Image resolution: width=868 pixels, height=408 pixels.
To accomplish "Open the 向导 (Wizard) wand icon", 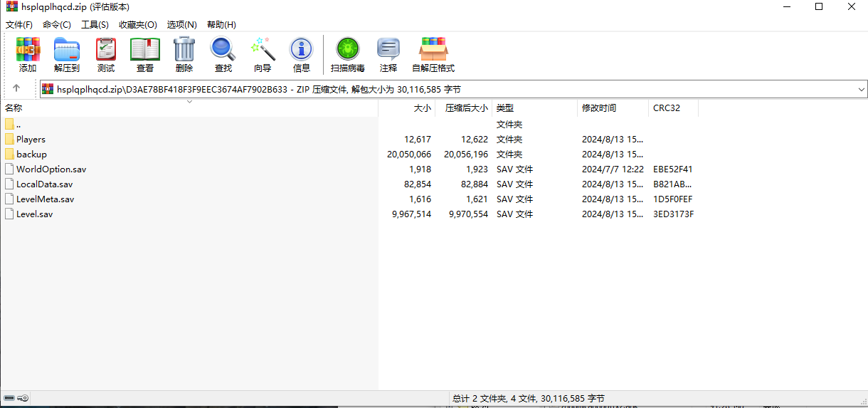I will click(x=263, y=49).
